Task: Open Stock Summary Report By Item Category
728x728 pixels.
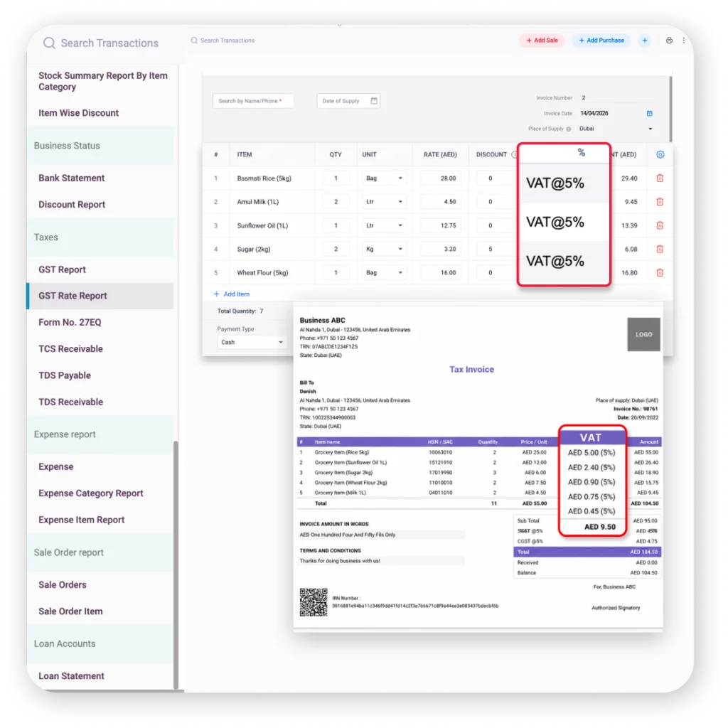Action: coord(103,81)
